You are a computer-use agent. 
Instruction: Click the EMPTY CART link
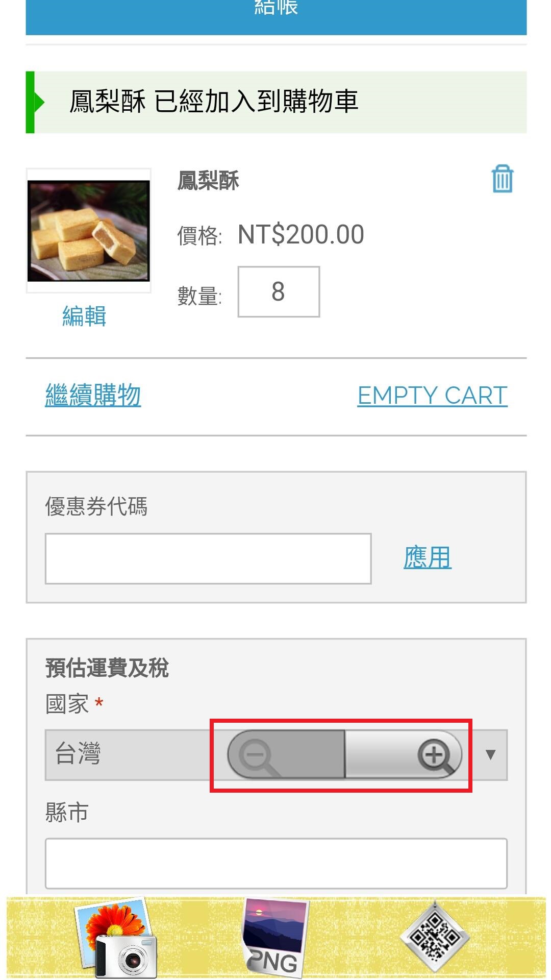click(x=432, y=396)
